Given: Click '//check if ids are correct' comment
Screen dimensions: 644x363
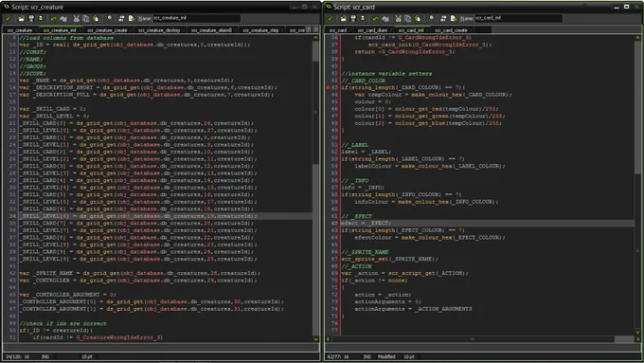Looking at the screenshot, I should click(63, 323).
